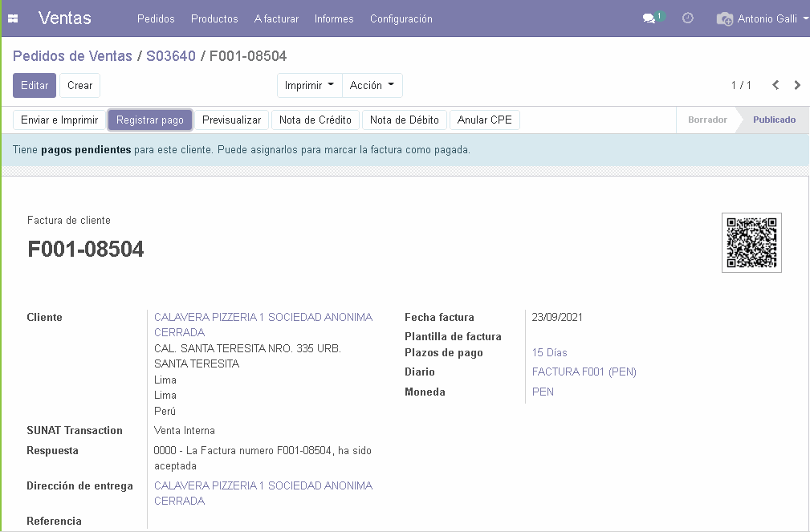Open the Antonio Galli user menu
The height and width of the screenshot is (532, 810).
pyautogui.click(x=762, y=18)
